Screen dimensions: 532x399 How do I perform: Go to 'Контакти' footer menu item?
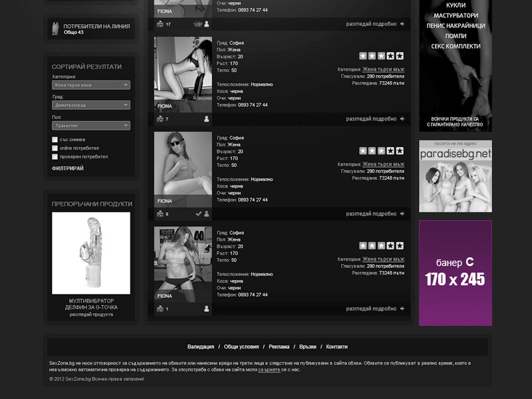336,346
